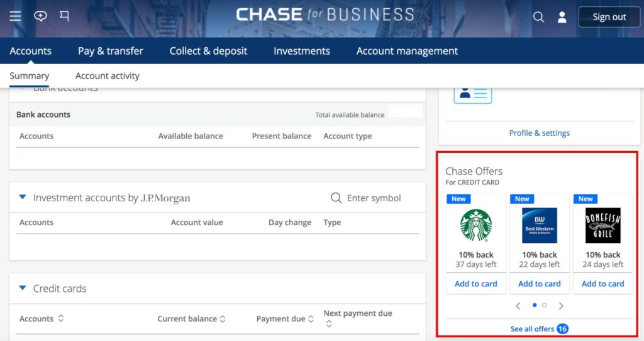644x341 pixels.
Task: Click the Day change column header
Action: (290, 222)
